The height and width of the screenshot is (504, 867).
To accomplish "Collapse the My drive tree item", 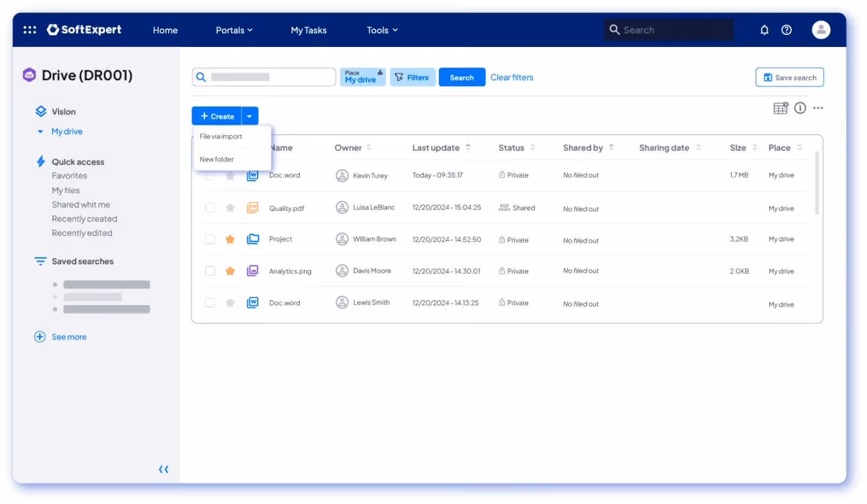I will [40, 131].
